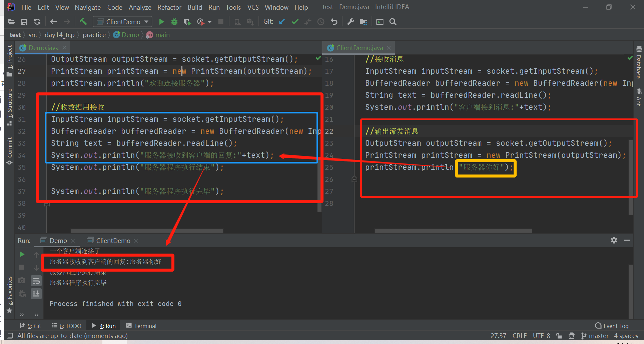This screenshot has width=644, height=344.
Task: Change UTF-8 file encoding in status bar
Action: point(541,336)
